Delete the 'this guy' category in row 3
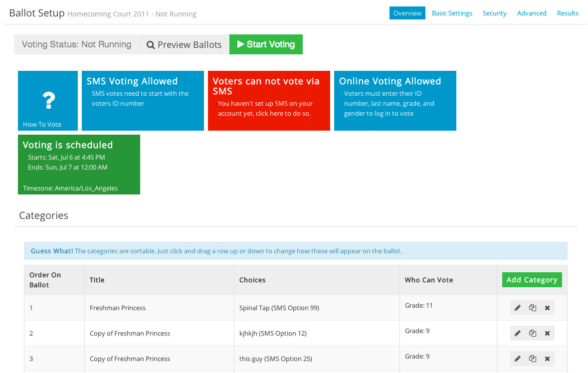The height and width of the screenshot is (373, 588). [x=547, y=359]
